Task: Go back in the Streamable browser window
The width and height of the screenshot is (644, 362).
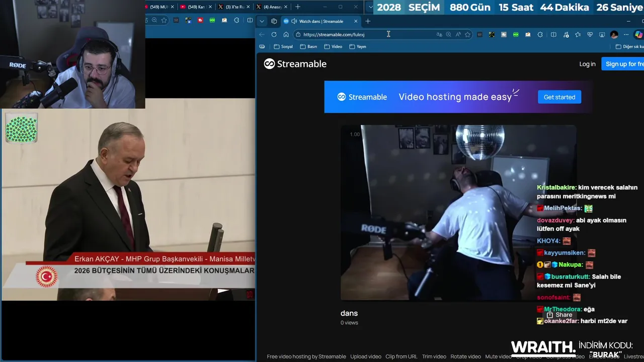Action: pyautogui.click(x=262, y=35)
